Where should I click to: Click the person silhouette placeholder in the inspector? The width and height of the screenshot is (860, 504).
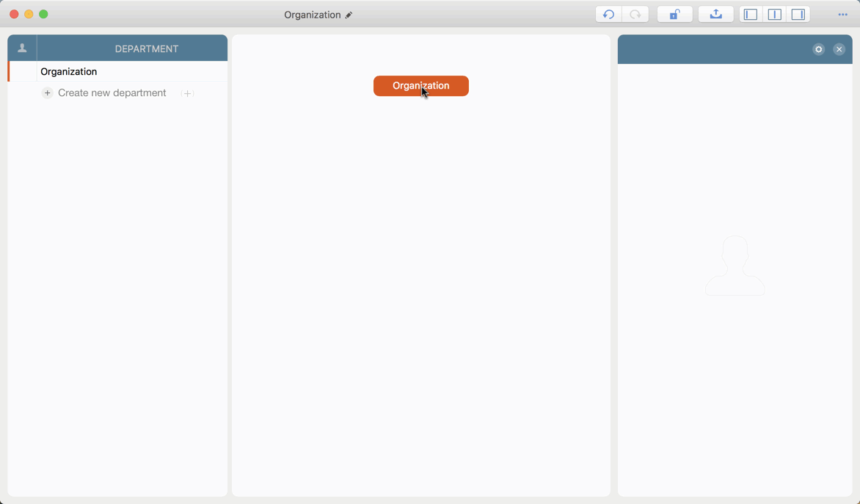735,266
